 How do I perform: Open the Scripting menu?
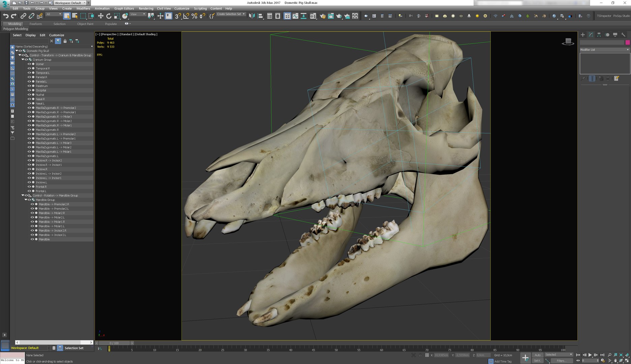point(200,8)
